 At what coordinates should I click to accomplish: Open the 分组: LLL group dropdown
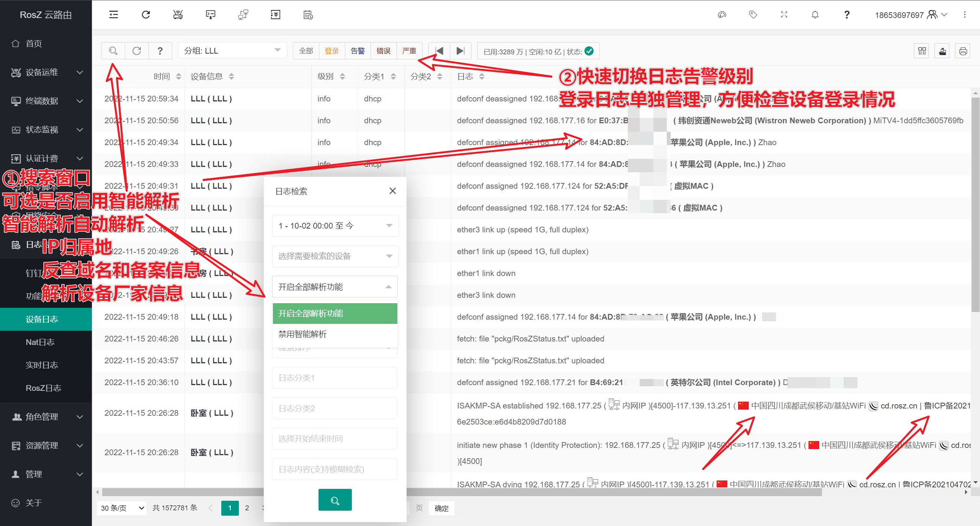pyautogui.click(x=232, y=51)
